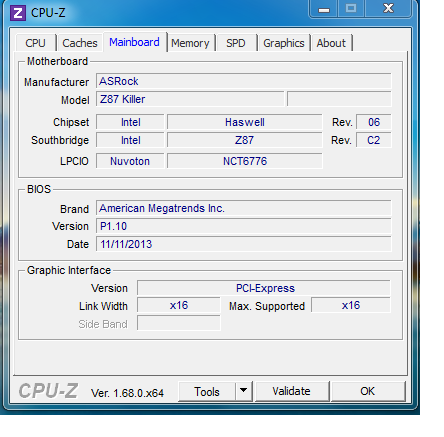This screenshot has height=437, width=444.
Task: Expand the Tools dropdown arrow
Action: pyautogui.click(x=244, y=391)
